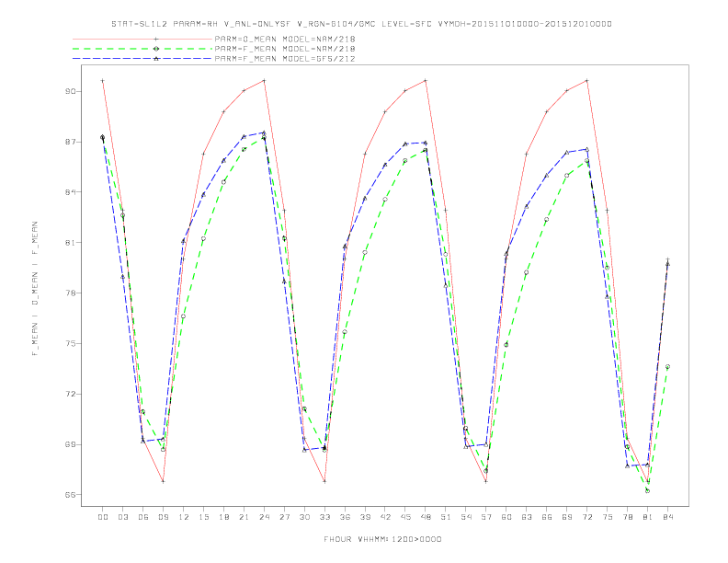Click x-axis forecast hour 42

click(x=385, y=517)
